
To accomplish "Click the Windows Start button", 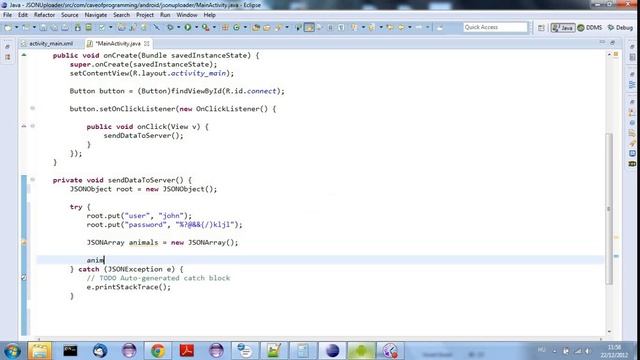I will [12, 351].
